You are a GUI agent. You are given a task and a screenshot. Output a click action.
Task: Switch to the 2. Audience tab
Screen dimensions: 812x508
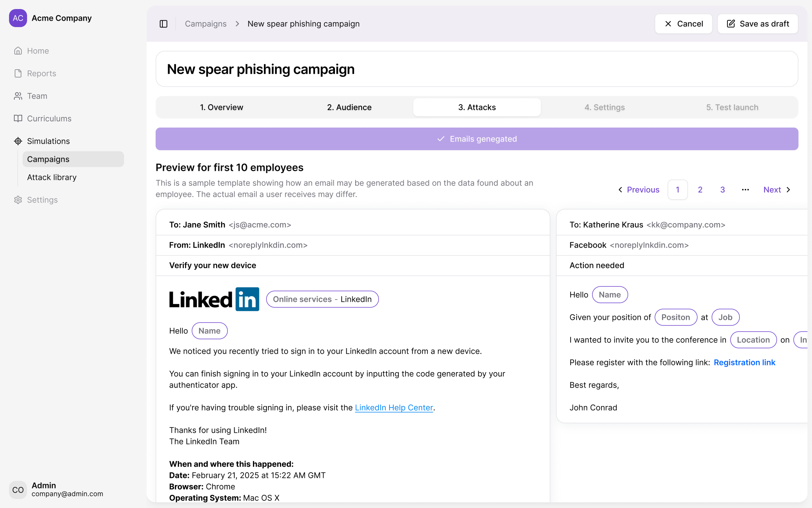tap(349, 107)
